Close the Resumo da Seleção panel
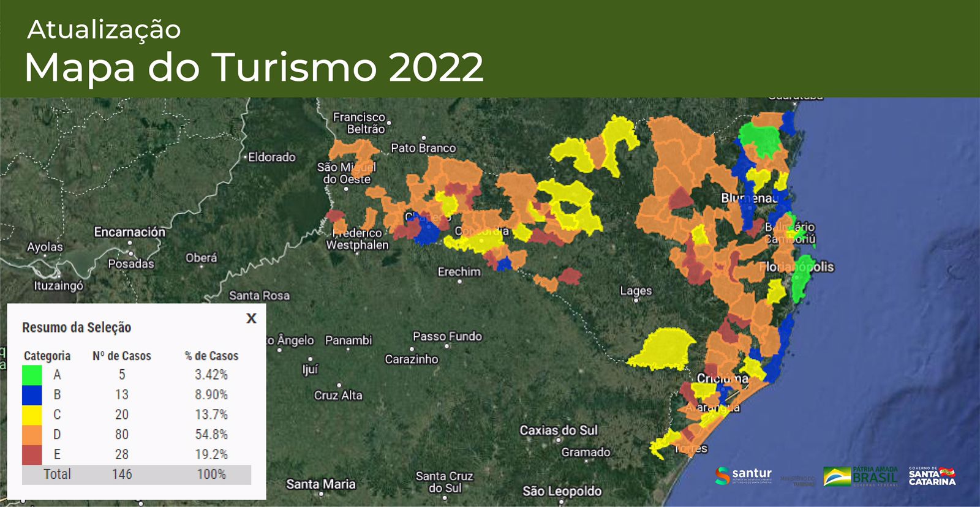 (x=251, y=318)
